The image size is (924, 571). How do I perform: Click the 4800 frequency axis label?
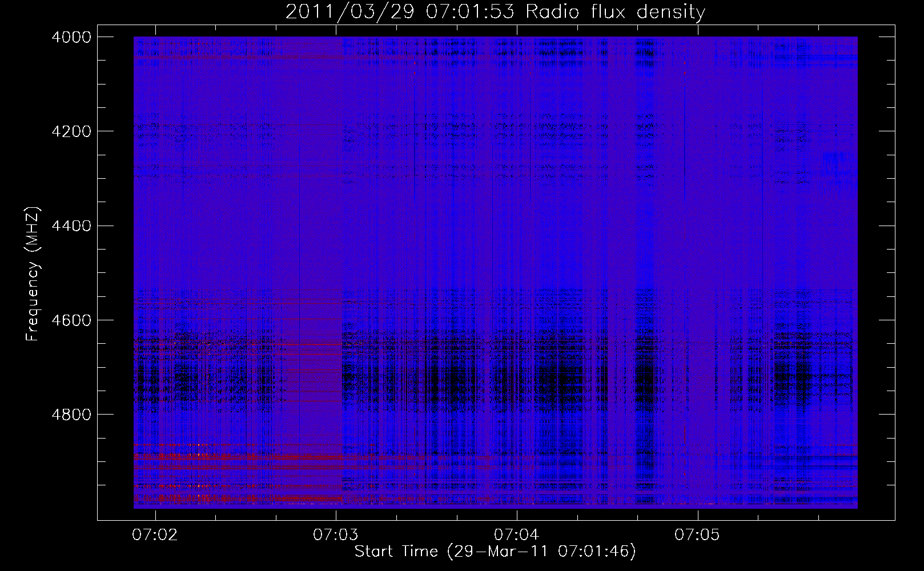point(71,414)
